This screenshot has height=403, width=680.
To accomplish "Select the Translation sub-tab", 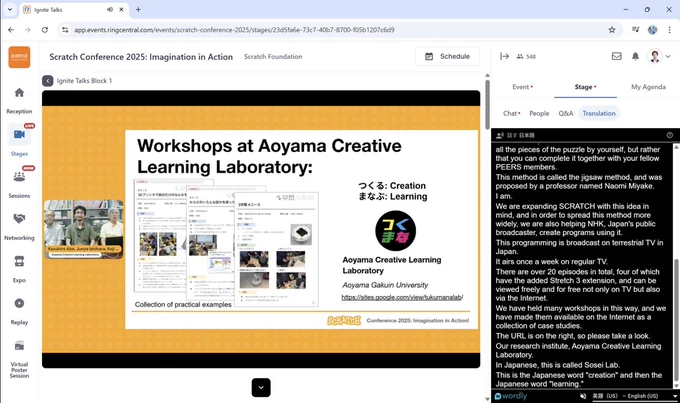I will 598,113.
